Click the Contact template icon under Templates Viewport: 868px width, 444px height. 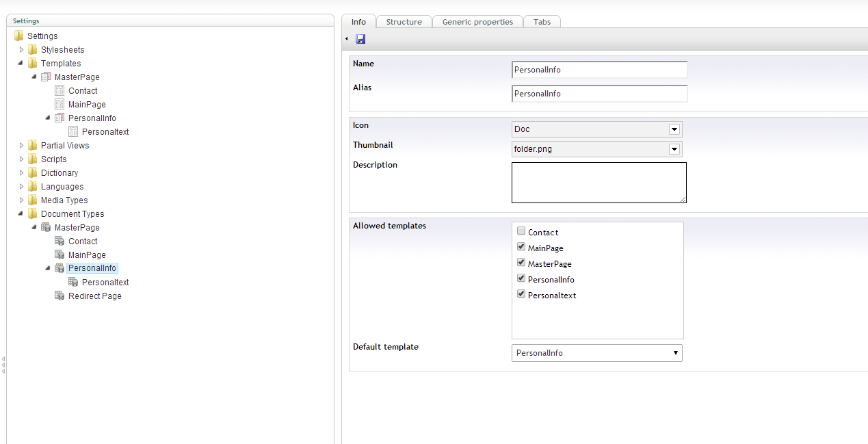60,90
